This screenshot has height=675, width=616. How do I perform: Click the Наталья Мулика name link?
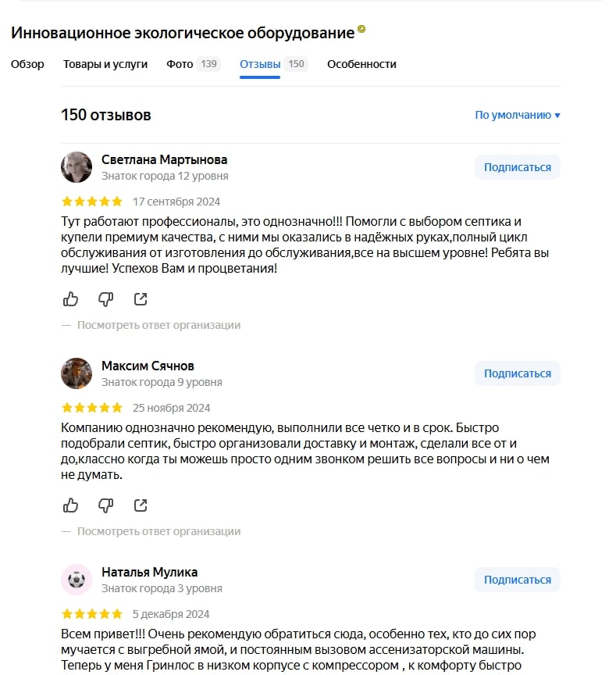pyautogui.click(x=149, y=572)
